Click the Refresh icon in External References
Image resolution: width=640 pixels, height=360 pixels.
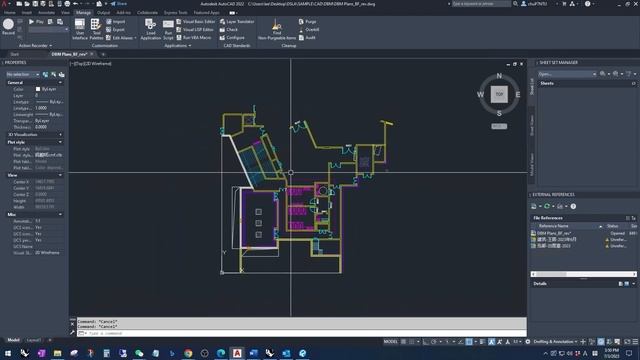[x=547, y=207]
